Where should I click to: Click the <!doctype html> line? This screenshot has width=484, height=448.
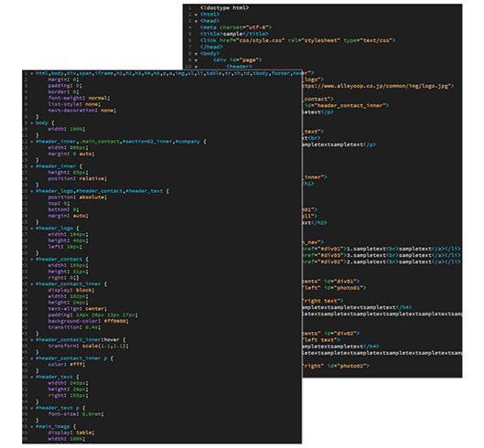pyautogui.click(x=224, y=7)
